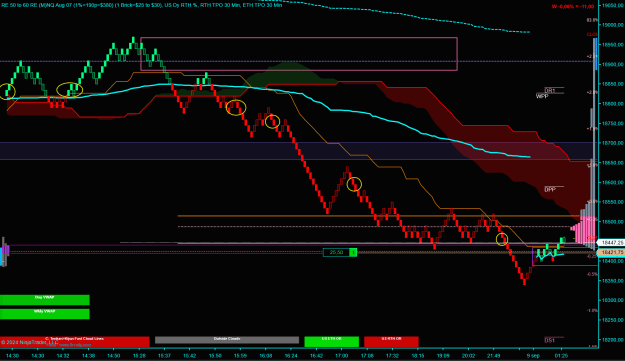The image size is (625, 361).
Task: Click the 25.50 order quantity box on chart
Action: (x=336, y=252)
